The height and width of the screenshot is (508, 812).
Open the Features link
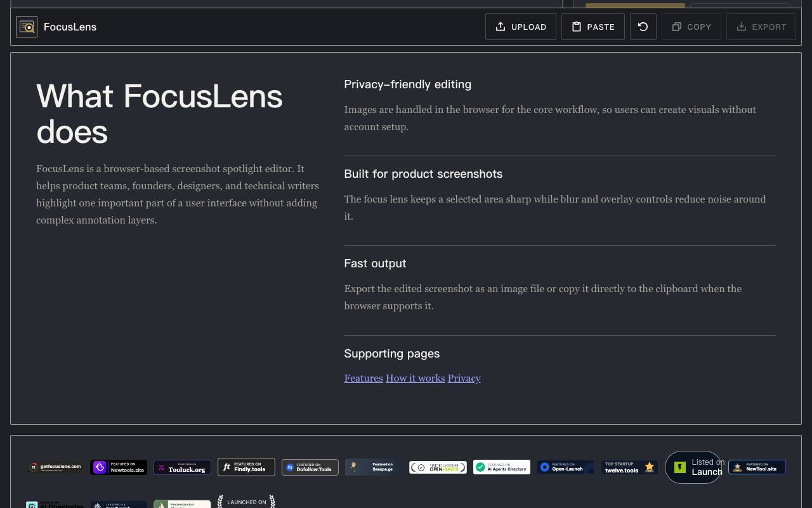363,378
